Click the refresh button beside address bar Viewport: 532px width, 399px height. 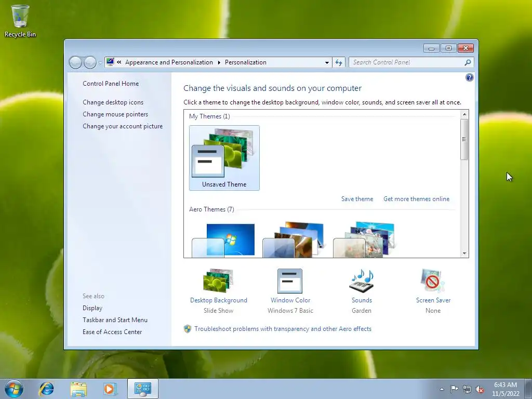(339, 62)
